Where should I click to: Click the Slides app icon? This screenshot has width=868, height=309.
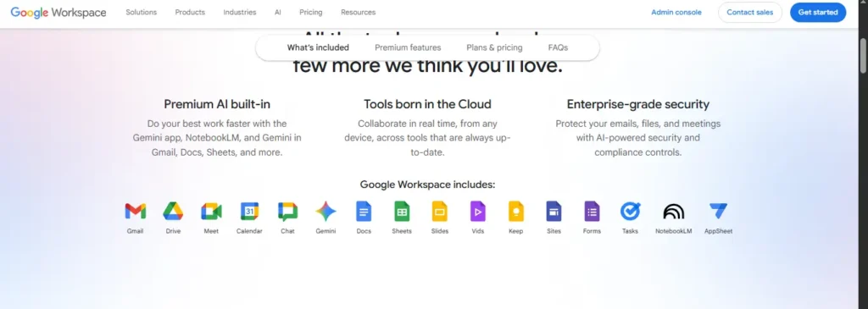point(440,211)
